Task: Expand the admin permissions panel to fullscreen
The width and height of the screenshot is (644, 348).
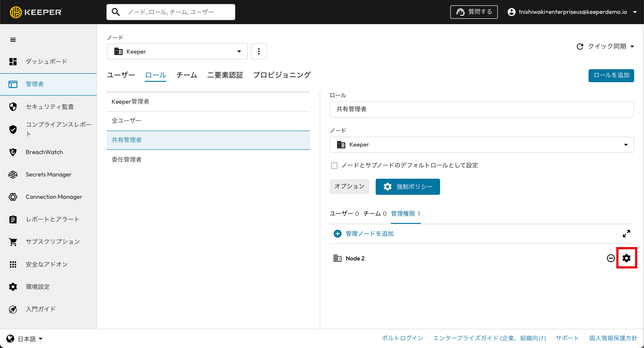Action: click(626, 234)
